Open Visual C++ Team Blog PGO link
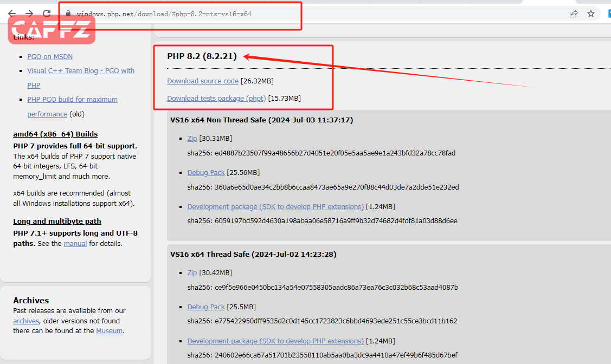Image resolution: width=611 pixels, height=364 pixels. click(x=81, y=71)
